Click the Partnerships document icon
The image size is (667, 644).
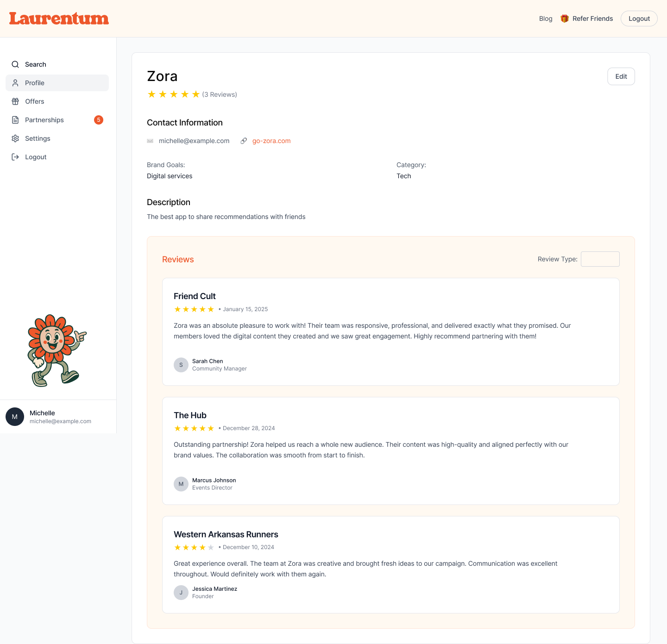tap(15, 120)
